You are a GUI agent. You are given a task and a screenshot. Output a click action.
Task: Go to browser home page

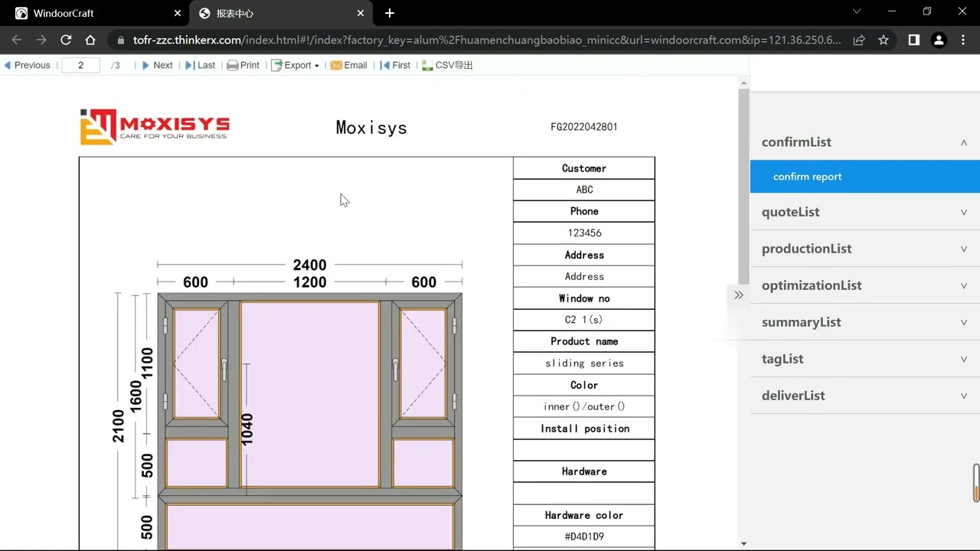click(x=90, y=40)
